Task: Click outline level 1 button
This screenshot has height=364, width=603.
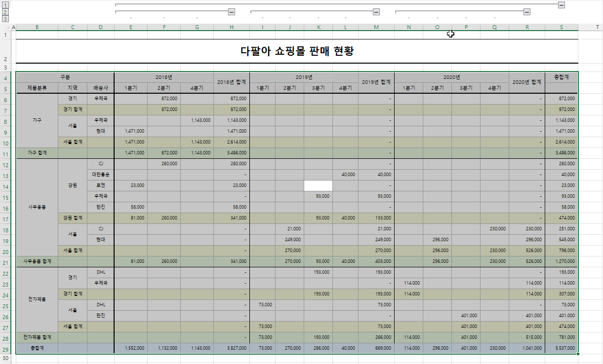Action: [5, 4]
